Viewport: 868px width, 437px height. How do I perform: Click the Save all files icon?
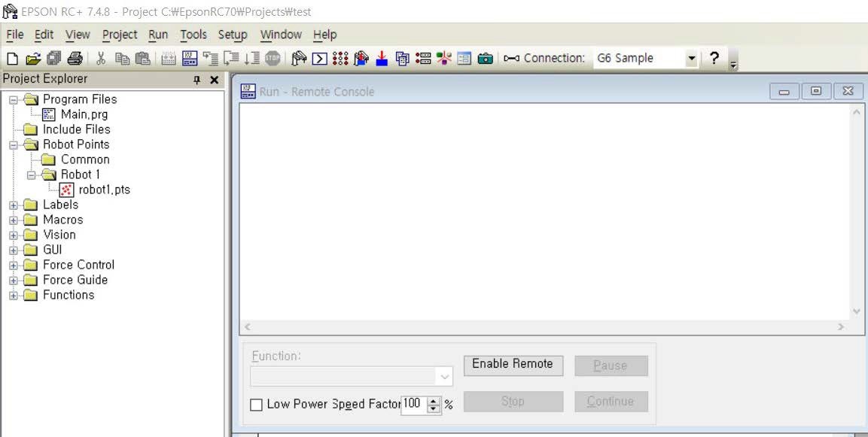click(x=54, y=58)
